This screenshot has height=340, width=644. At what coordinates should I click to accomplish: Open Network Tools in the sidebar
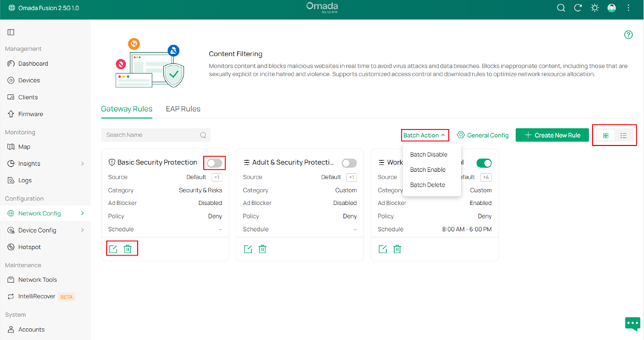click(37, 280)
